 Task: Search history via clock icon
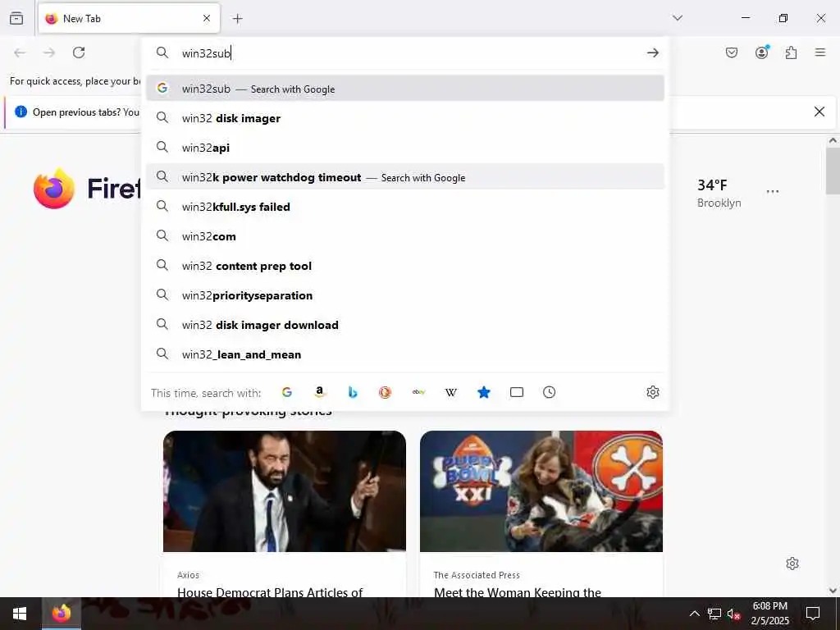coord(549,392)
